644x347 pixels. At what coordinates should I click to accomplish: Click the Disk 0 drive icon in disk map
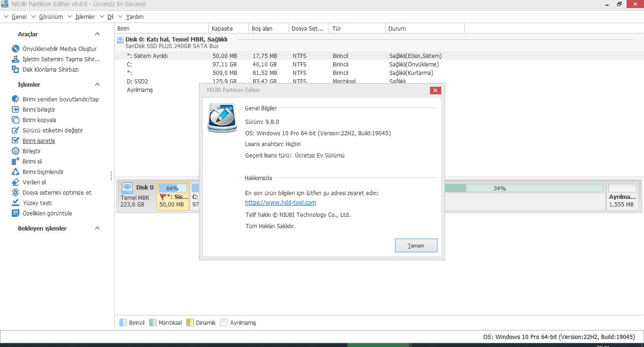[x=127, y=188]
